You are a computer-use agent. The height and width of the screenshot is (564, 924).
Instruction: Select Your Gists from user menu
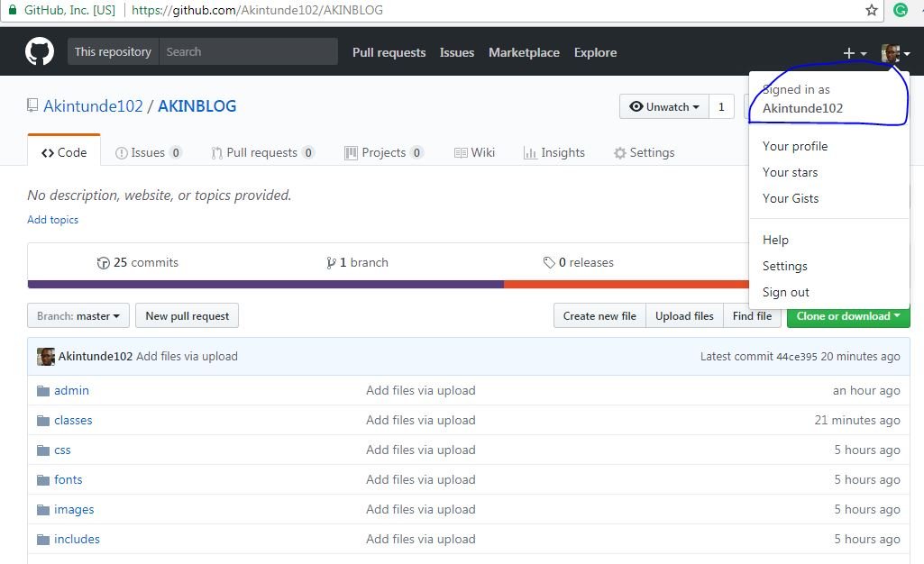pos(791,198)
